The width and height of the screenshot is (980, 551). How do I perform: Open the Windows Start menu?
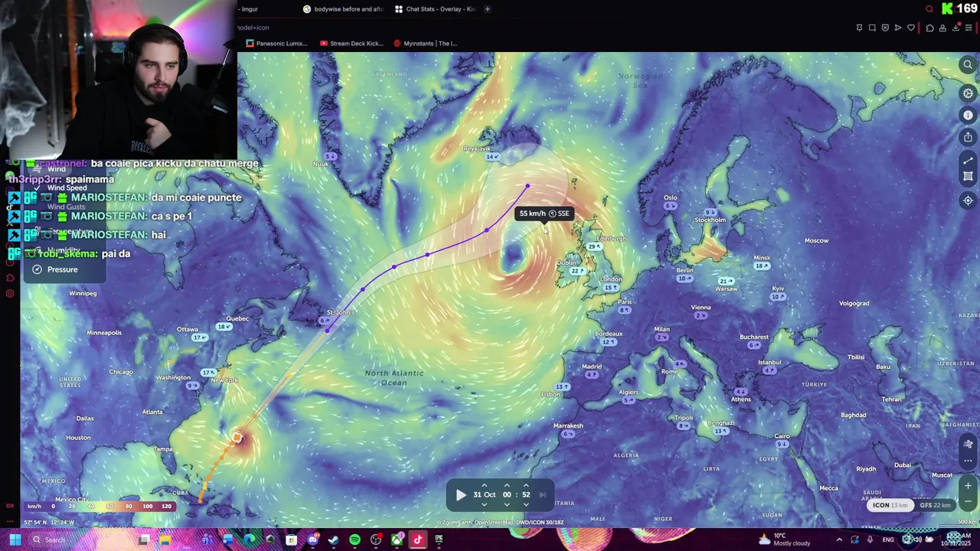pos(15,540)
